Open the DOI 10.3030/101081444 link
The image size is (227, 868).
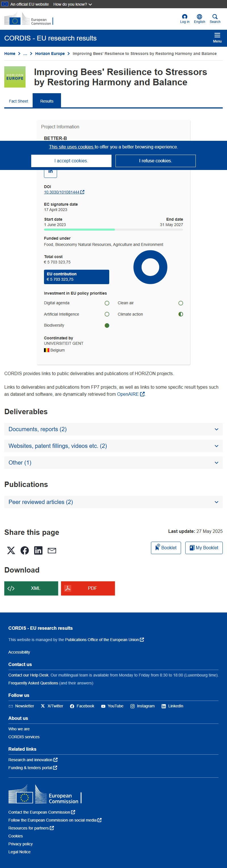coord(64,192)
